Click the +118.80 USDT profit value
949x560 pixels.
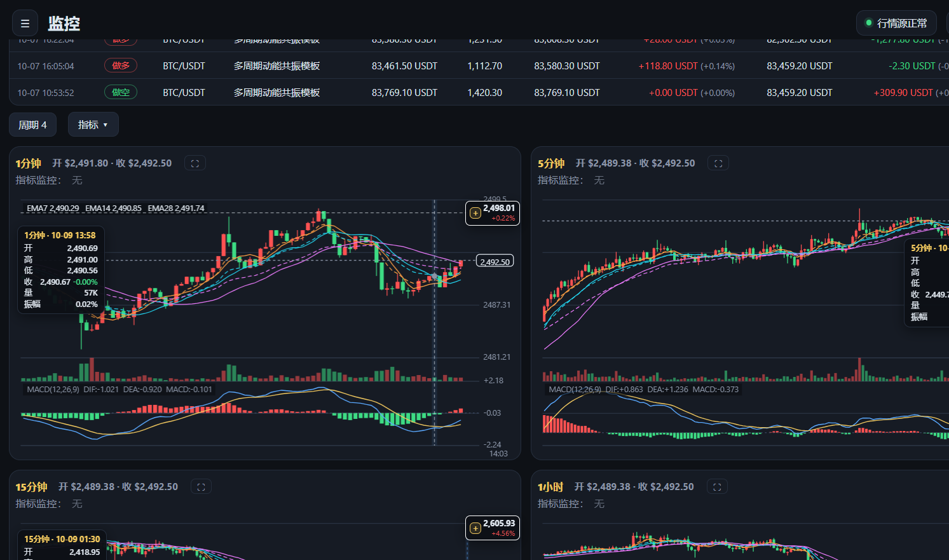tap(668, 66)
